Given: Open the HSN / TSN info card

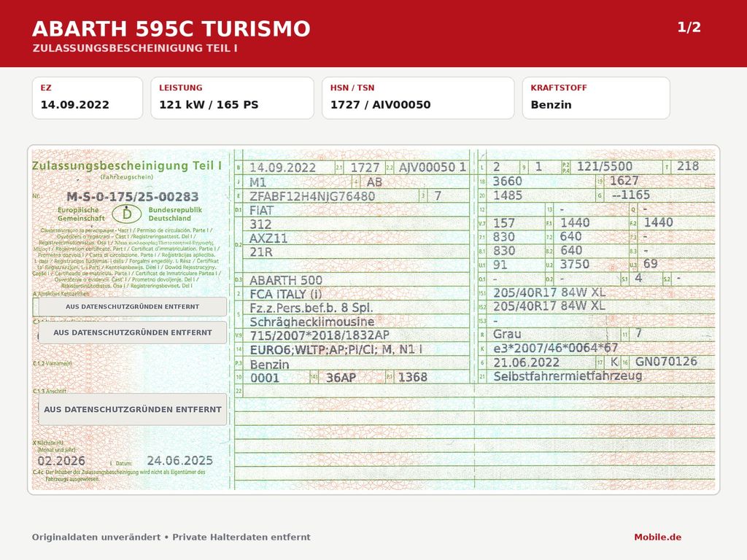Looking at the screenshot, I should tap(418, 98).
